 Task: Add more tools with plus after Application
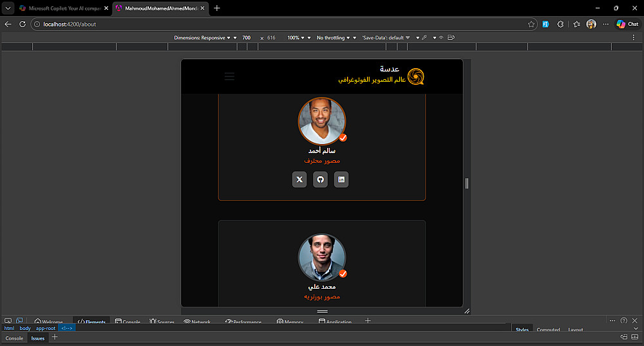click(x=368, y=320)
